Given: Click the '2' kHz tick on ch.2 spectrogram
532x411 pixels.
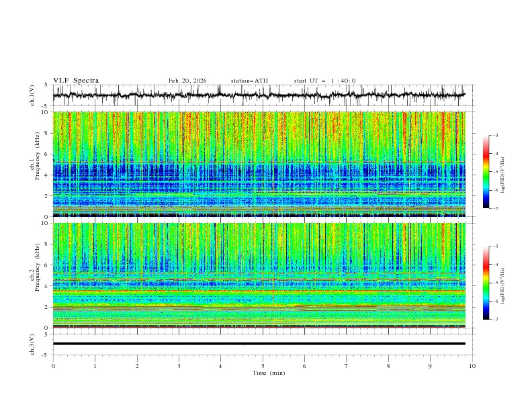Looking at the screenshot, I should click(47, 307).
